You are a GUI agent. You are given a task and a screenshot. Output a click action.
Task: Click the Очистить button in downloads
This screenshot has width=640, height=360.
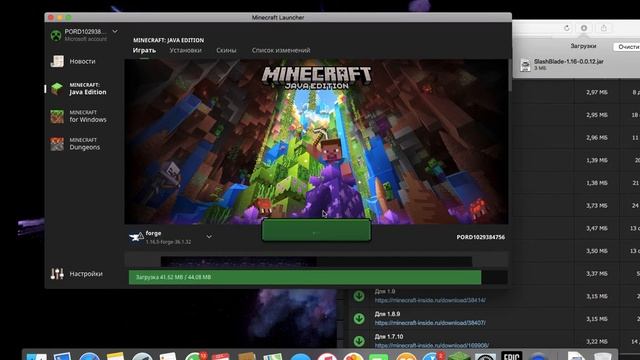(628, 47)
